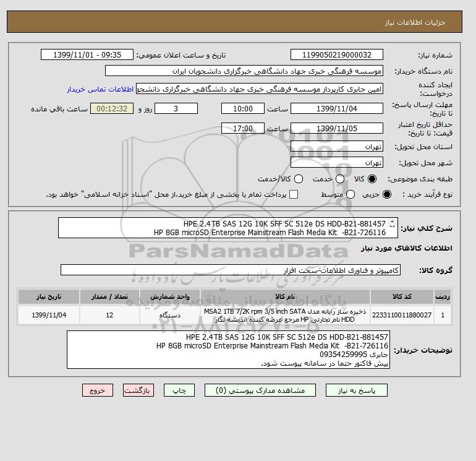The height and width of the screenshot is (461, 476).
Task: Click the استان محل تحویل field تهران
Action: pyautogui.click(x=337, y=147)
